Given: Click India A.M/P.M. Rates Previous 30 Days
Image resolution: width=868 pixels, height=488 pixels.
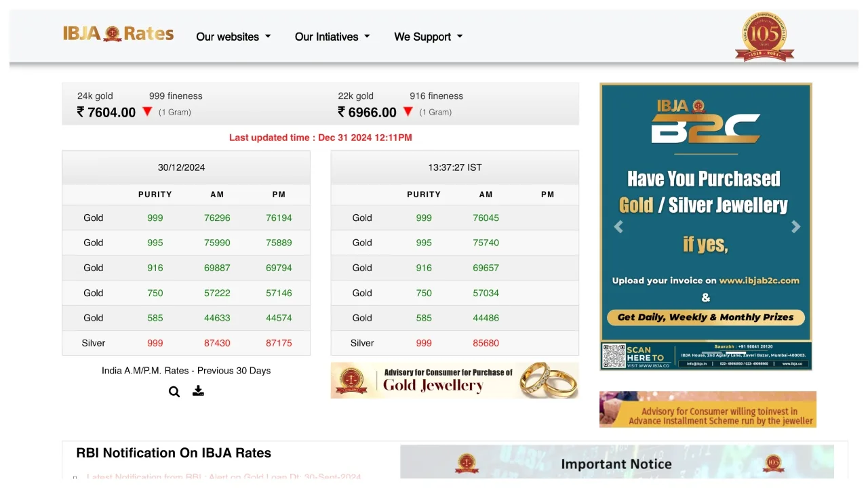Looking at the screenshot, I should tap(186, 371).
